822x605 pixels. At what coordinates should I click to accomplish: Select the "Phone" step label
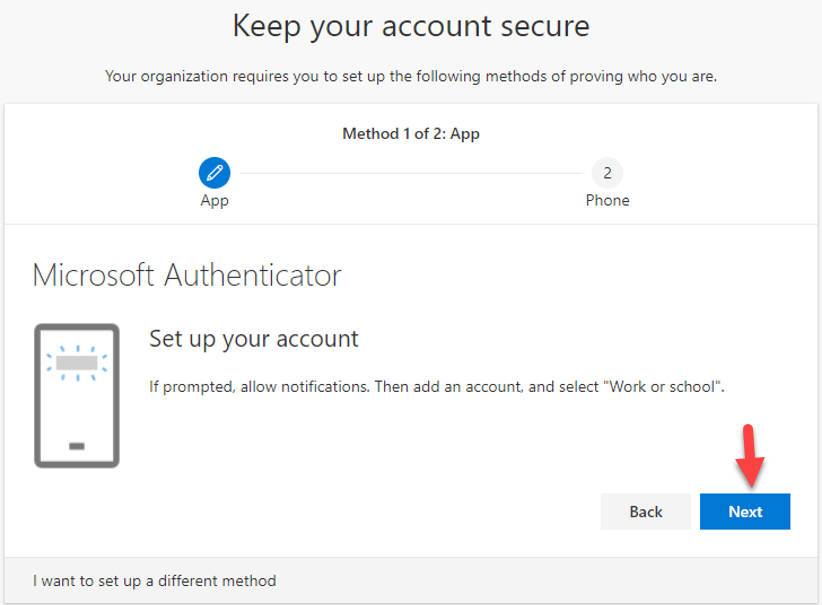click(607, 200)
